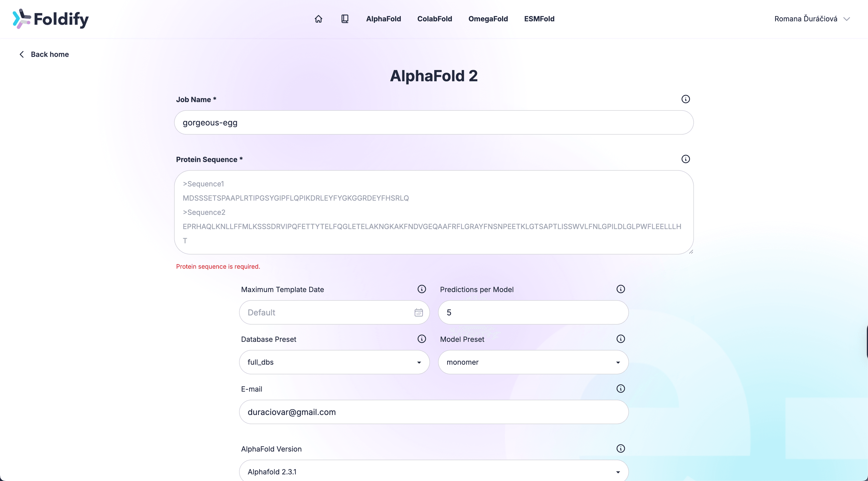The image size is (868, 481).
Task: Show info for Model Preset
Action: tap(620, 339)
